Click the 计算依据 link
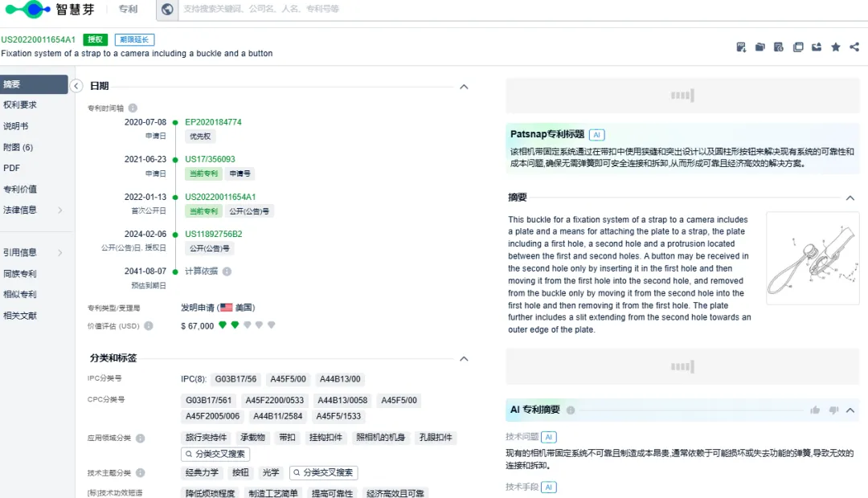868x498 pixels. coord(201,271)
